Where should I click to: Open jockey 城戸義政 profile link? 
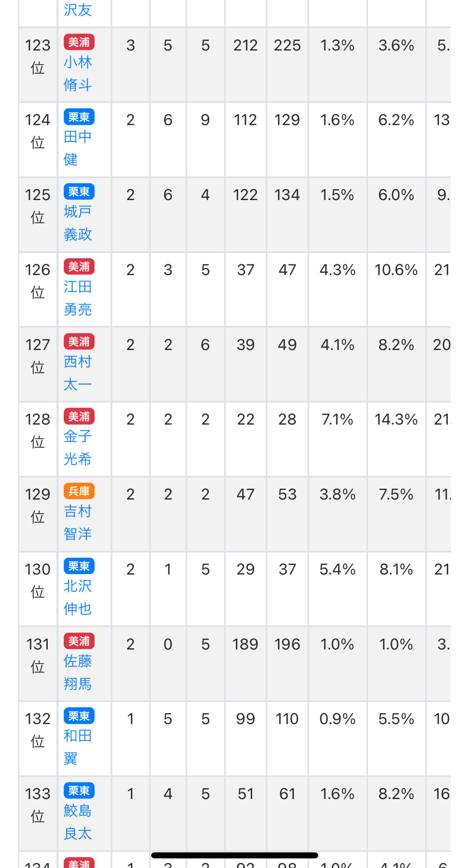[78, 223]
